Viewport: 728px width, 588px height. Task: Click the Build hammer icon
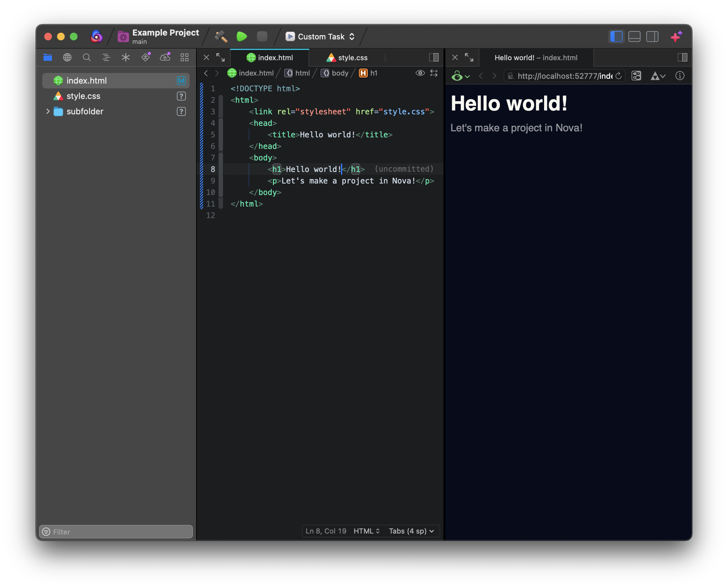coord(221,36)
